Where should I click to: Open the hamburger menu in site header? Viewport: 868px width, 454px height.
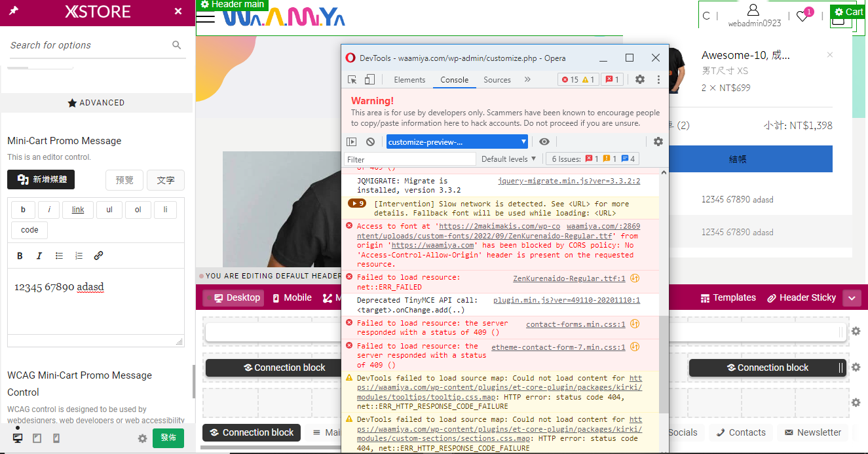pyautogui.click(x=206, y=18)
